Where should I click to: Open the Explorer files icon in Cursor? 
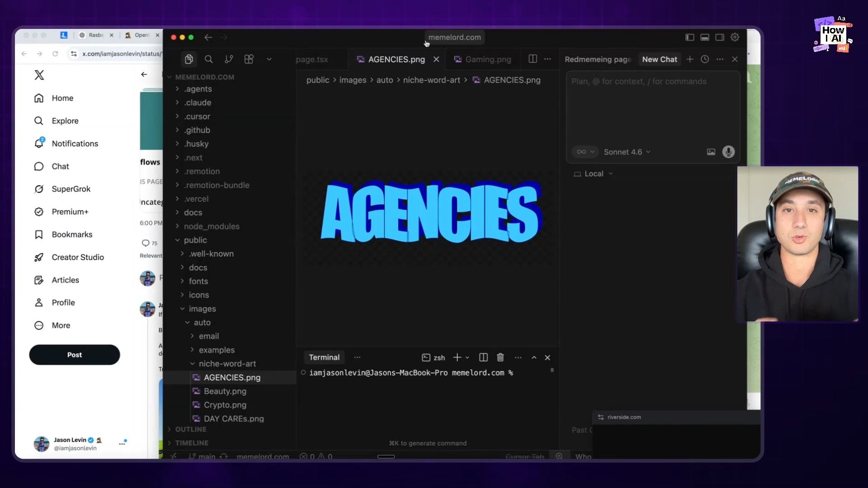coord(189,59)
